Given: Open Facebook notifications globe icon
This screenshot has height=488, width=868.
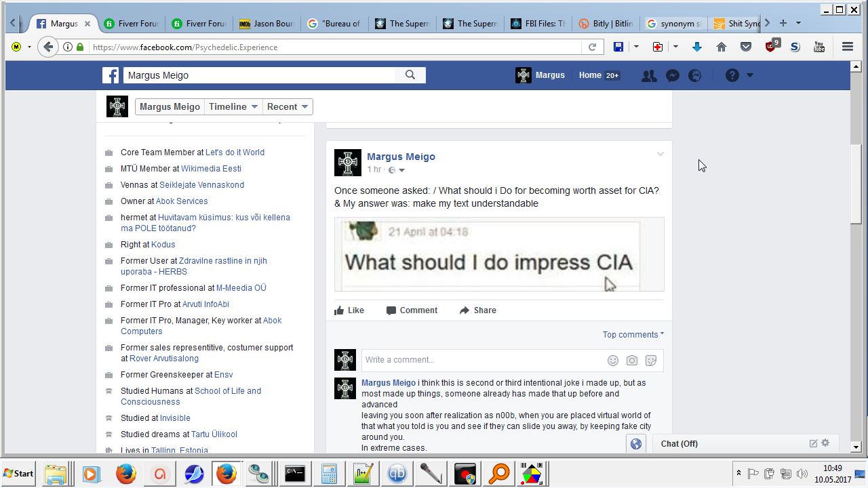Looking at the screenshot, I should click(695, 75).
